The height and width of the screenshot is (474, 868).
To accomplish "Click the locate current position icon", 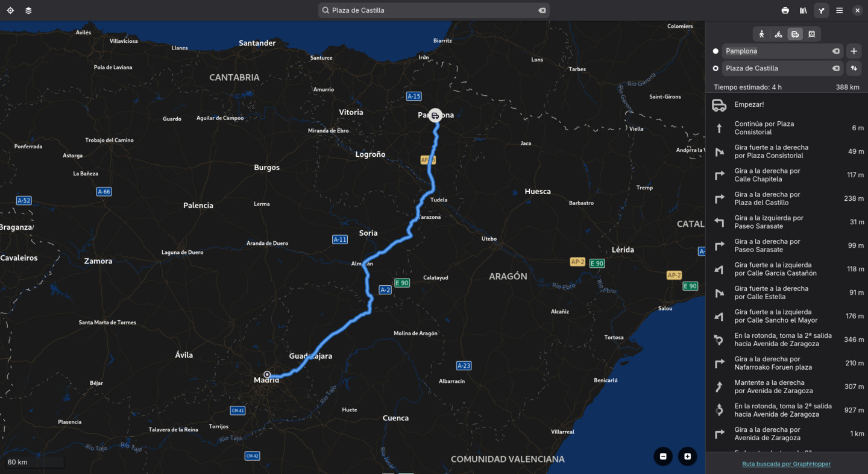I will coord(10,10).
